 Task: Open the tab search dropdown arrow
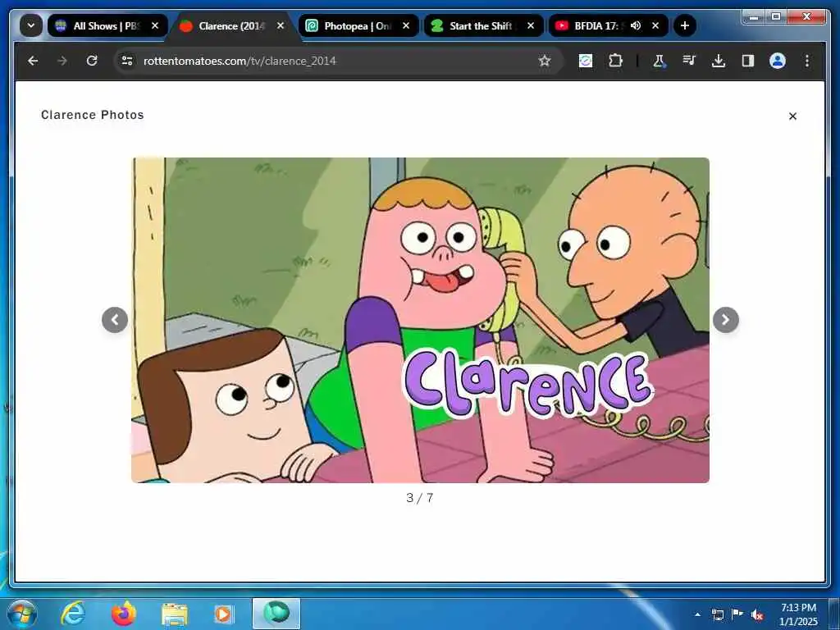tap(31, 25)
